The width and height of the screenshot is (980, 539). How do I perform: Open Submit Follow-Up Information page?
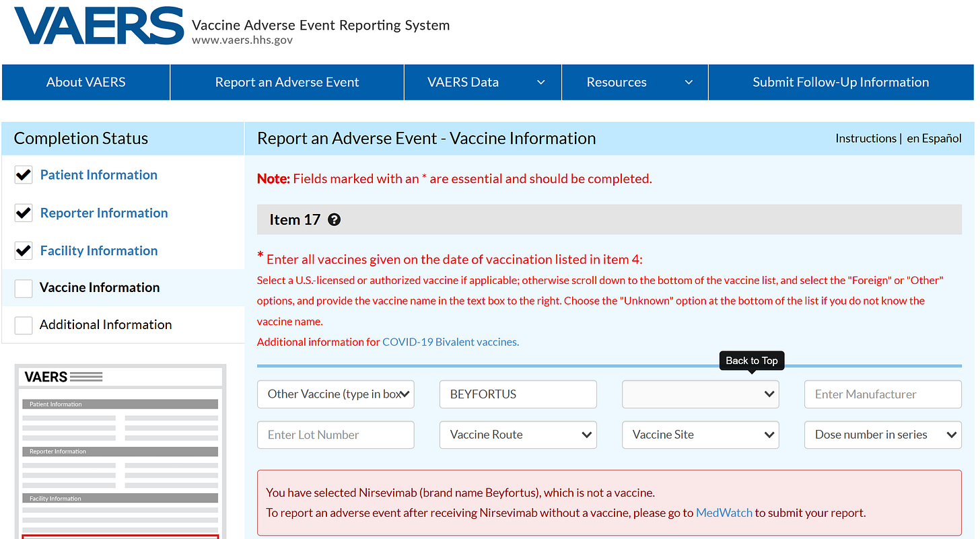(841, 82)
